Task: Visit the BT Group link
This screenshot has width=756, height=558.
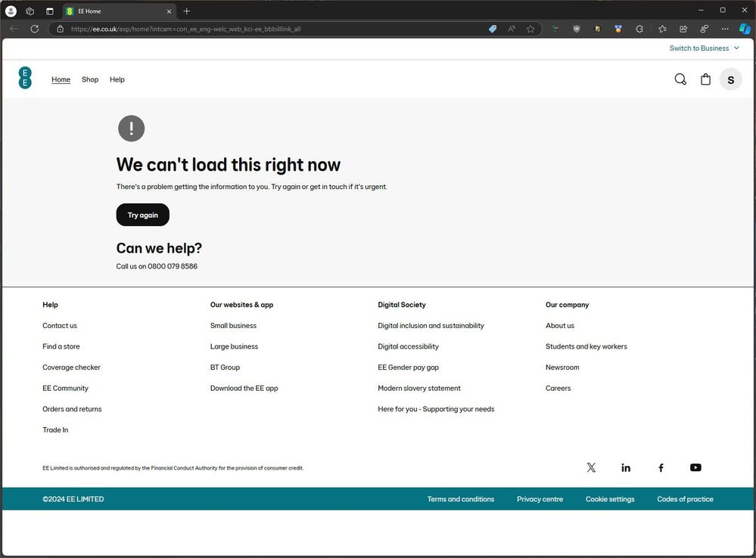Action: coord(226,367)
